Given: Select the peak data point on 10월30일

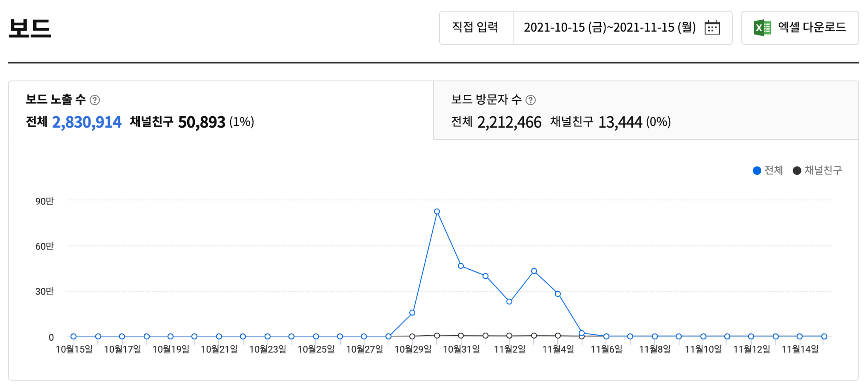Looking at the screenshot, I should point(437,211).
